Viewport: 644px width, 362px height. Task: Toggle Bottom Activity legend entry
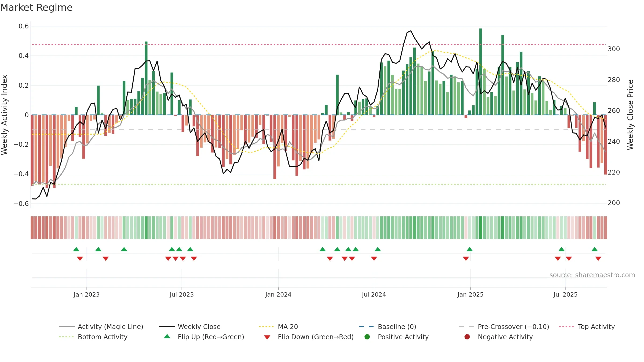[93, 337]
